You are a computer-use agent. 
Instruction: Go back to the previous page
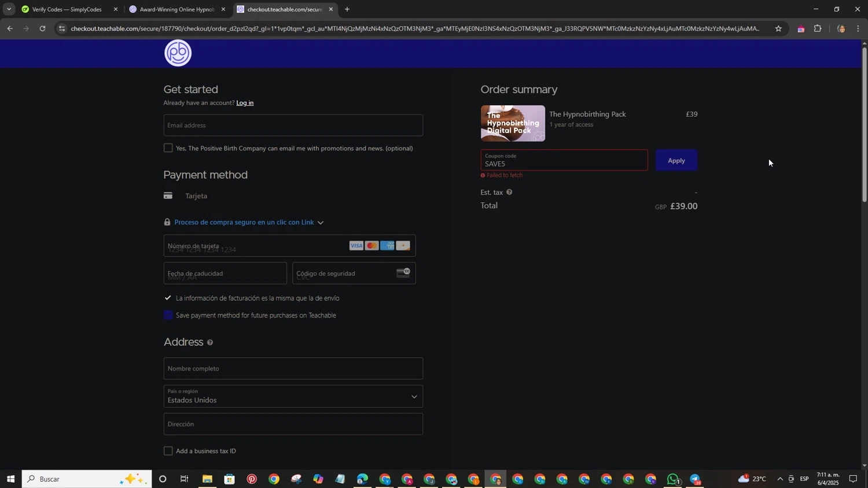pos(10,28)
